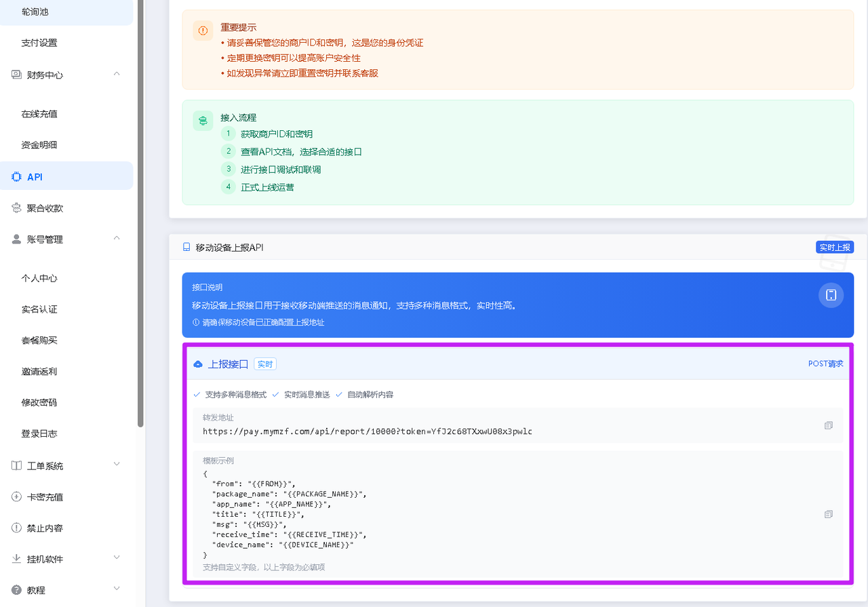The image size is (868, 607).
Task: Collapse the 账号管理 sidebar section
Action: (116, 239)
